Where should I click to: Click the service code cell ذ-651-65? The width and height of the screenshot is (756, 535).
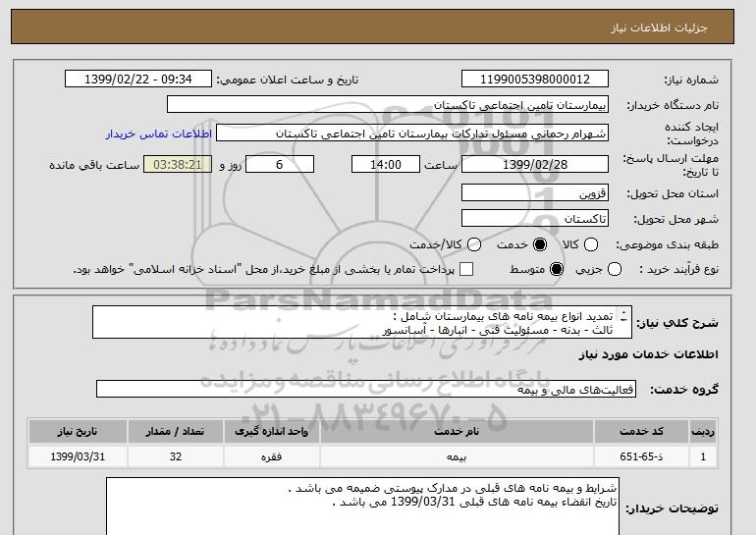641,456
